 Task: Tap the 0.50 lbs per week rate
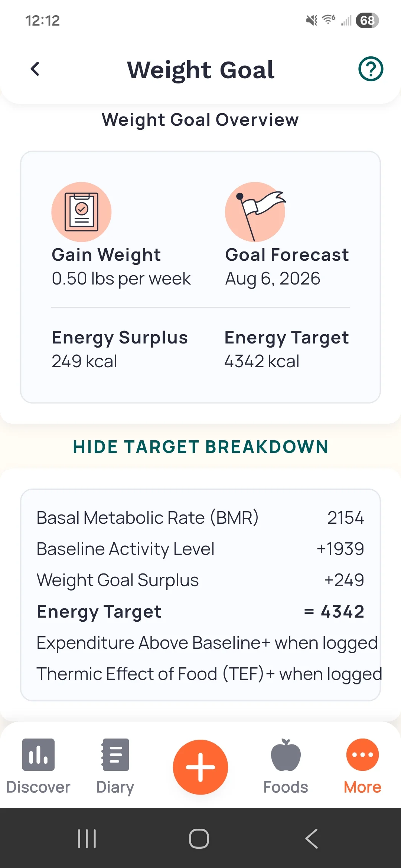pyautogui.click(x=121, y=279)
